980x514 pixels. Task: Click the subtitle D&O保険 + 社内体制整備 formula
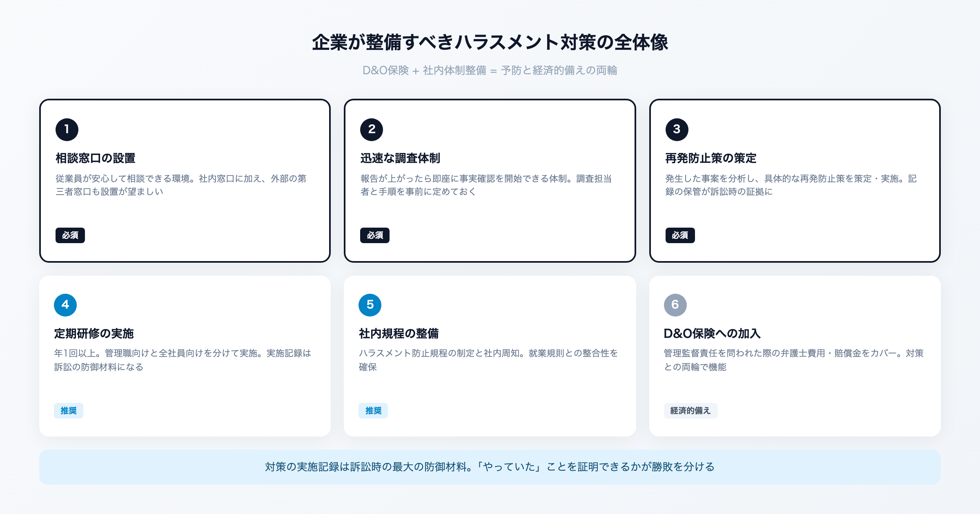coord(490,70)
